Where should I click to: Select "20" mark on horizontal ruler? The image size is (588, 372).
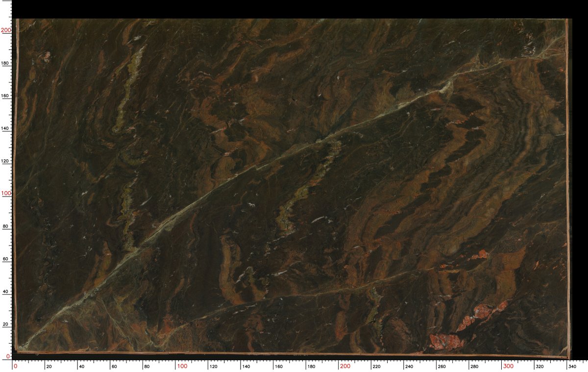48,367
